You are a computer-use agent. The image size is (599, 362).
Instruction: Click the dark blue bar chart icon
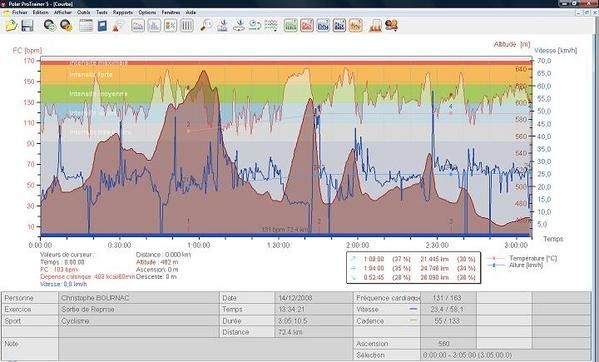339,26
